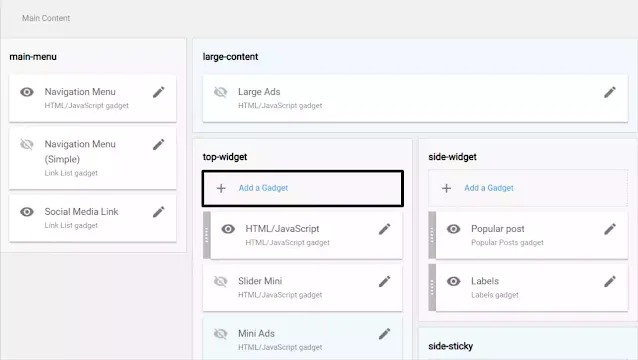The height and width of the screenshot is (360, 638).
Task: Edit the first Navigation Menu gadget
Action: 159,92
